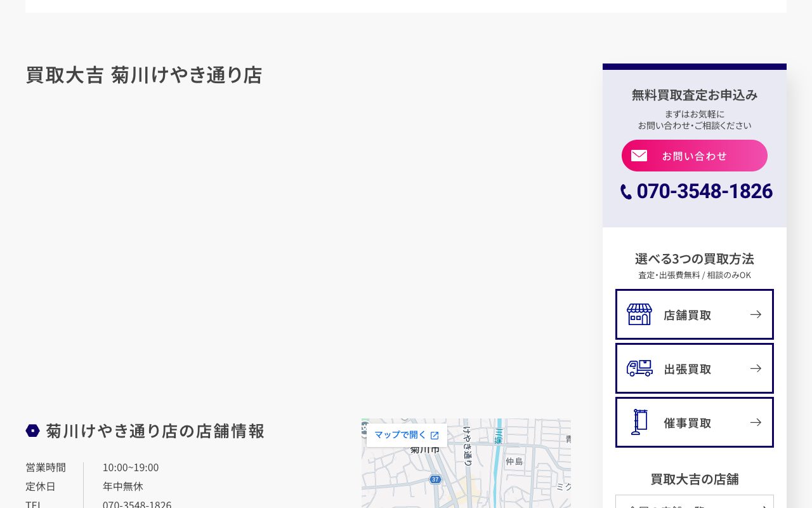
Task: Click the 買取大吉 菊川けやき通り店 heading
Action: 144,75
